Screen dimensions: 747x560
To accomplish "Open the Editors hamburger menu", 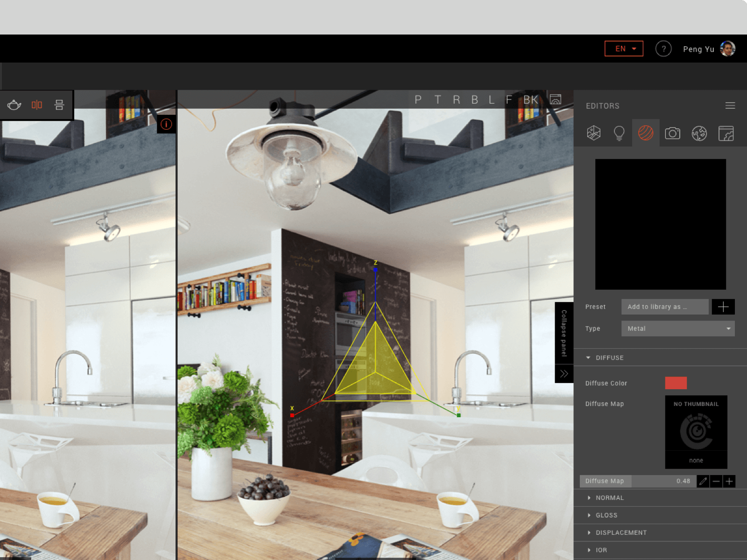I will coord(730,106).
